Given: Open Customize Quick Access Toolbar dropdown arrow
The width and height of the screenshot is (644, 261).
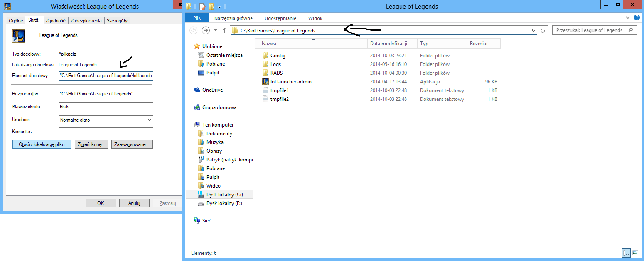Looking at the screenshot, I should (219, 7).
